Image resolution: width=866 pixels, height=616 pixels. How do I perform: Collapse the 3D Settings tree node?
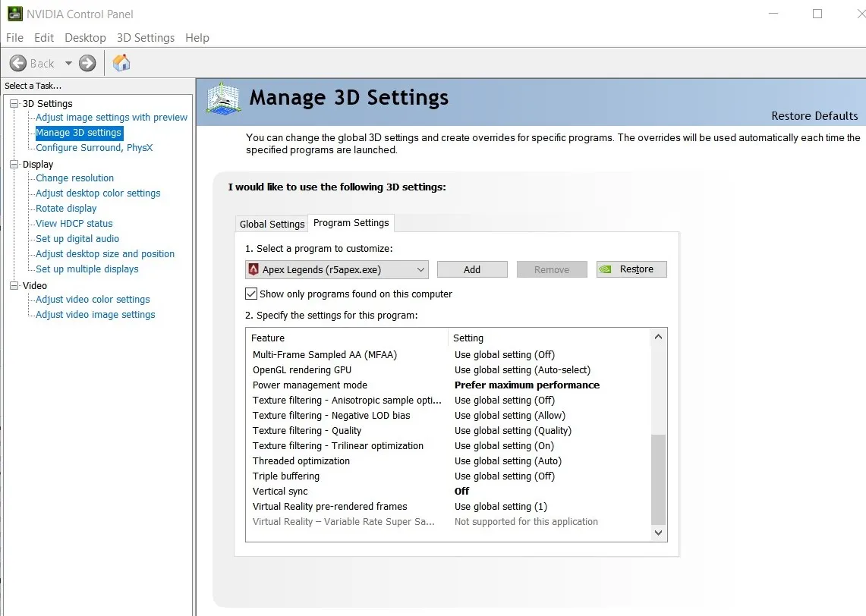point(14,103)
